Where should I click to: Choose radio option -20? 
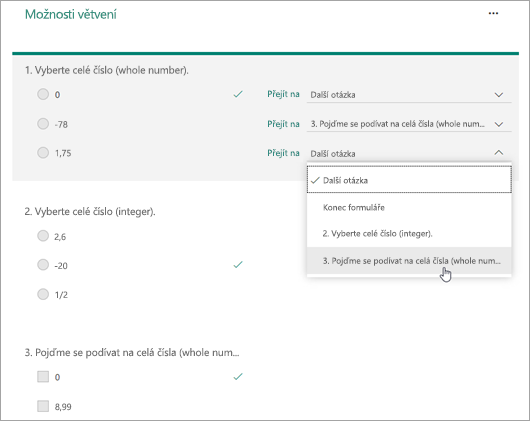click(43, 265)
